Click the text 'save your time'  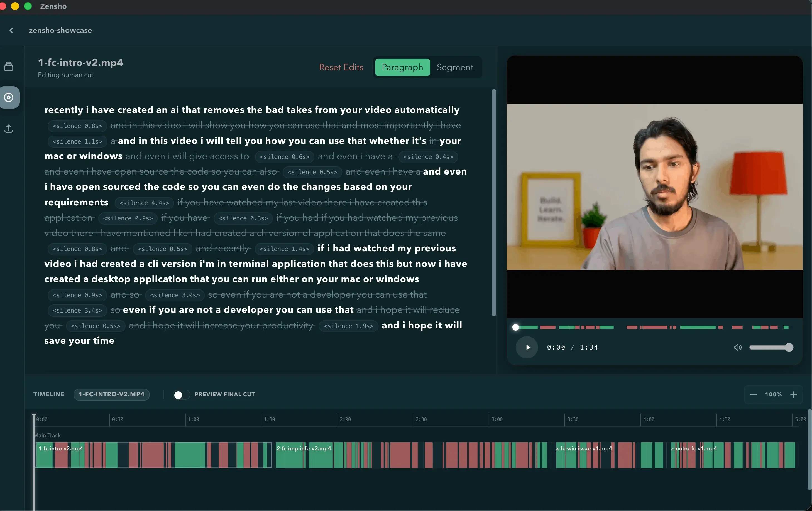point(79,341)
